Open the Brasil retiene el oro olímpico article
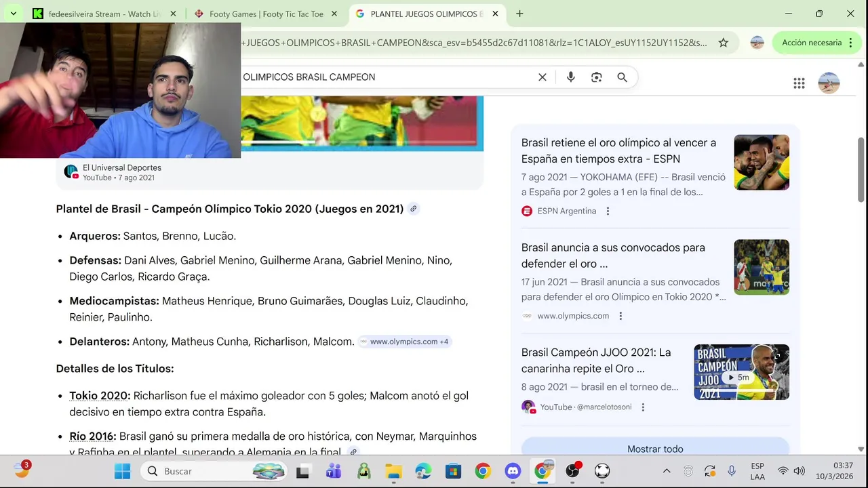Image resolution: width=868 pixels, height=488 pixels. point(618,150)
